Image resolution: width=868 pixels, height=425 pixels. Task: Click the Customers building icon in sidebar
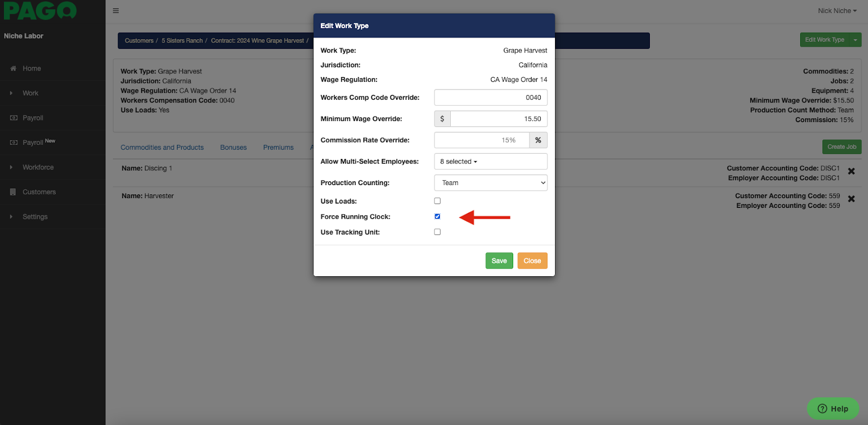(13, 192)
